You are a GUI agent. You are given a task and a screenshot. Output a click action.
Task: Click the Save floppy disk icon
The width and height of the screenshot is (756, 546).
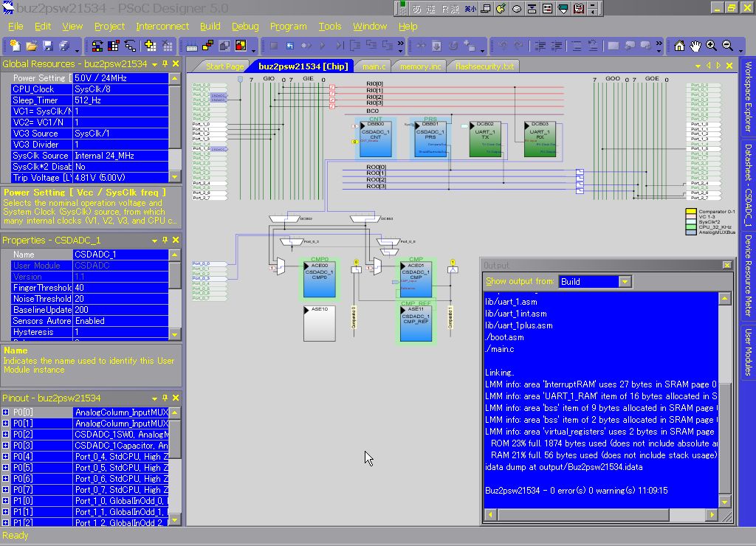point(47,46)
